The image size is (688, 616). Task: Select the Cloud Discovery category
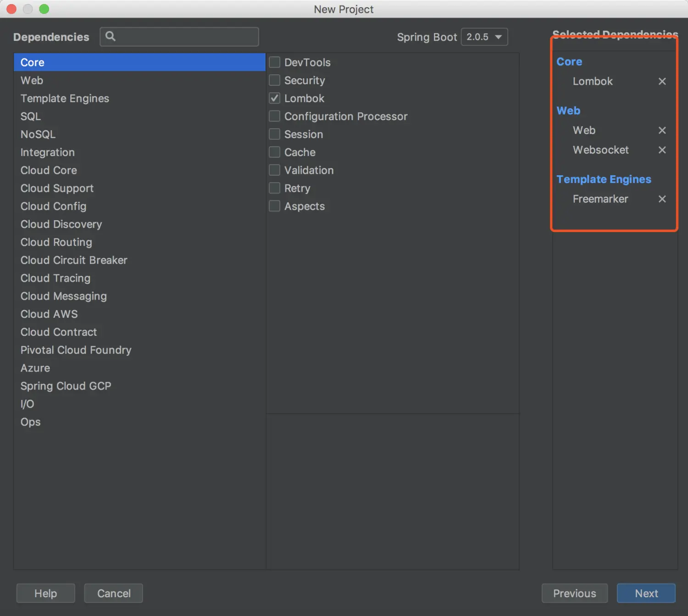[x=139, y=224]
